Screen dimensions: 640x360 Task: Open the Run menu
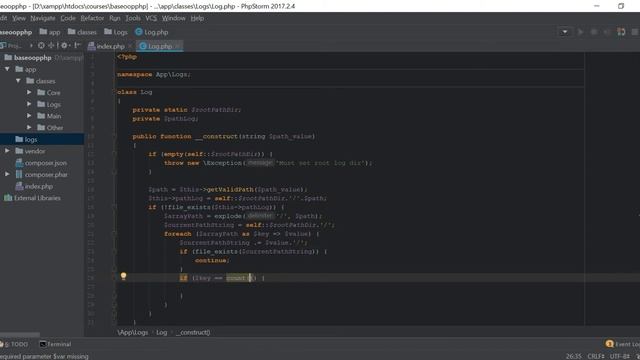pyautogui.click(x=115, y=18)
